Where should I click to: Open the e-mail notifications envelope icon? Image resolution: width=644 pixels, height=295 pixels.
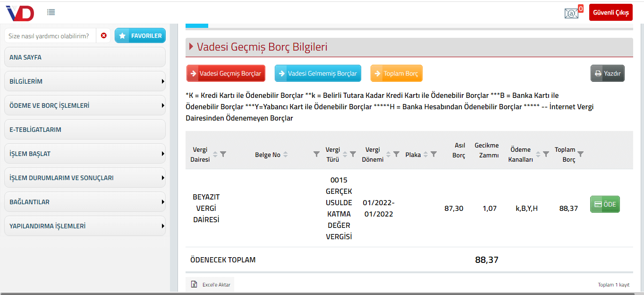click(x=571, y=13)
